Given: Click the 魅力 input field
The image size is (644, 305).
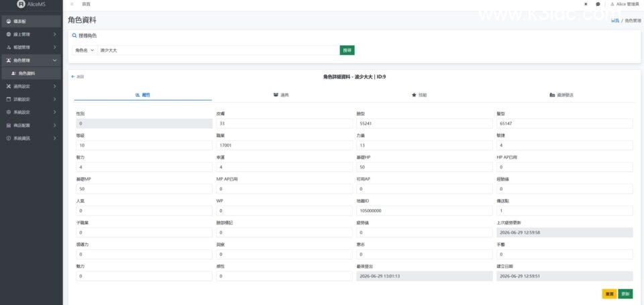Looking at the screenshot, I should 144,276.
